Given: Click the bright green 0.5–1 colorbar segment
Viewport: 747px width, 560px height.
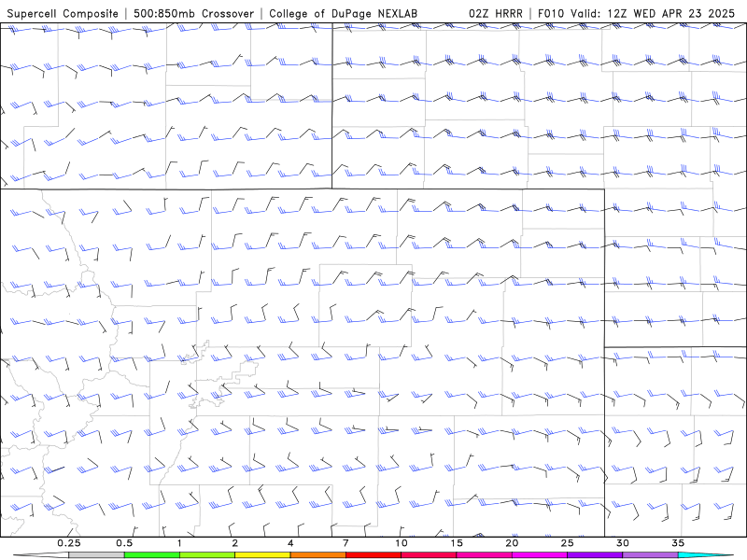Looking at the screenshot, I should 151,555.
